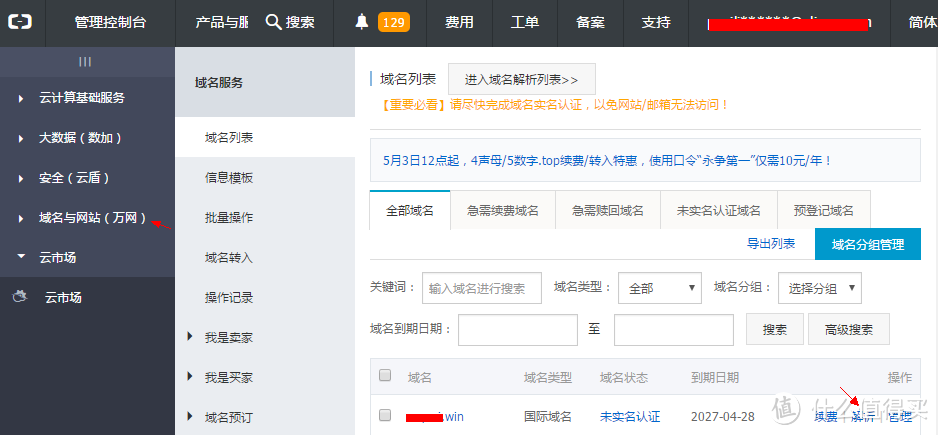The image size is (938, 435).
Task: Open 工单 menu
Action: pos(525,23)
